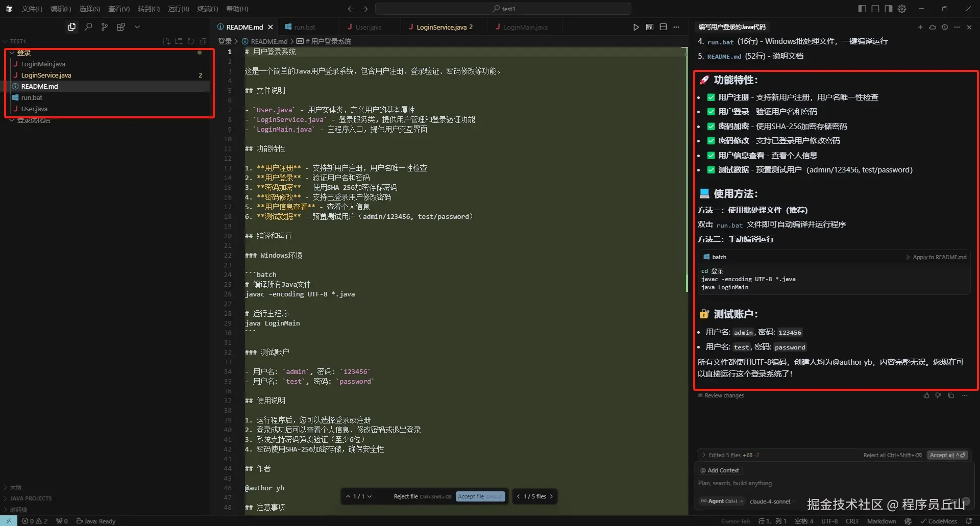The width and height of the screenshot is (980, 526).
Task: Open the claude-4-sonnet model dropdown
Action: [x=771, y=501]
